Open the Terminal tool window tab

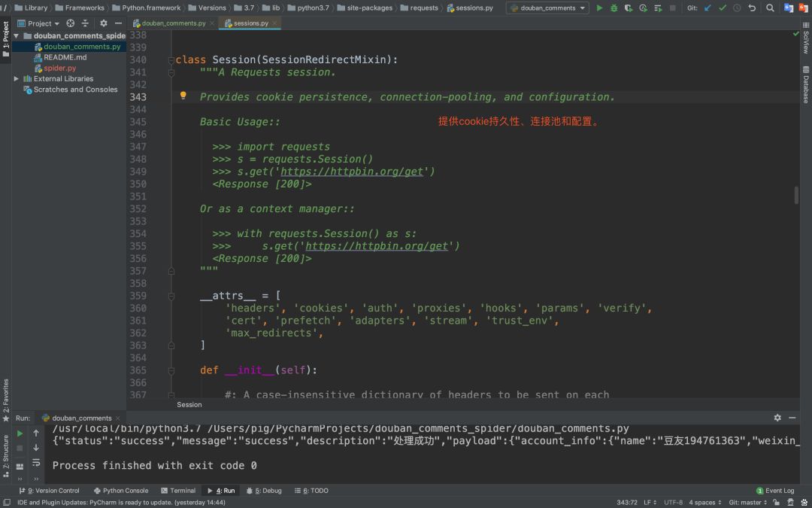click(x=177, y=491)
